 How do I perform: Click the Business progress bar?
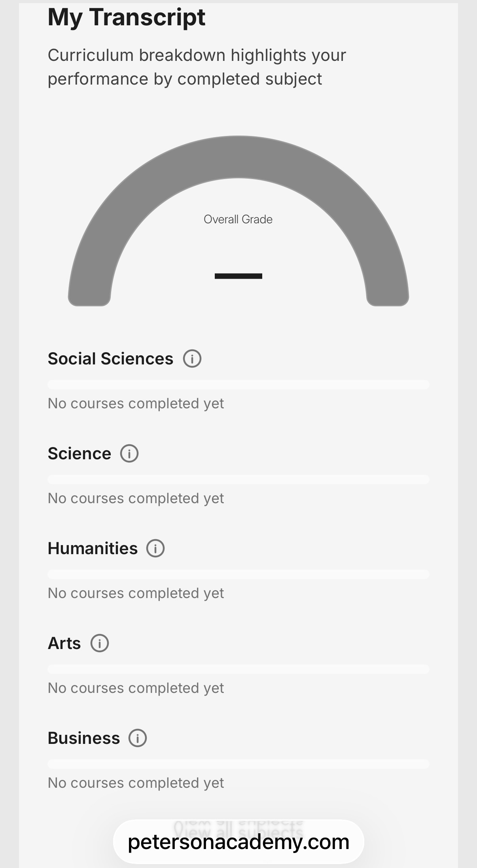click(x=238, y=764)
